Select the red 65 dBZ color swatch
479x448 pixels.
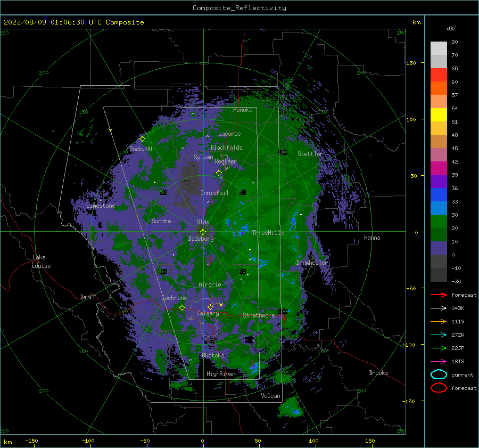[439, 75]
